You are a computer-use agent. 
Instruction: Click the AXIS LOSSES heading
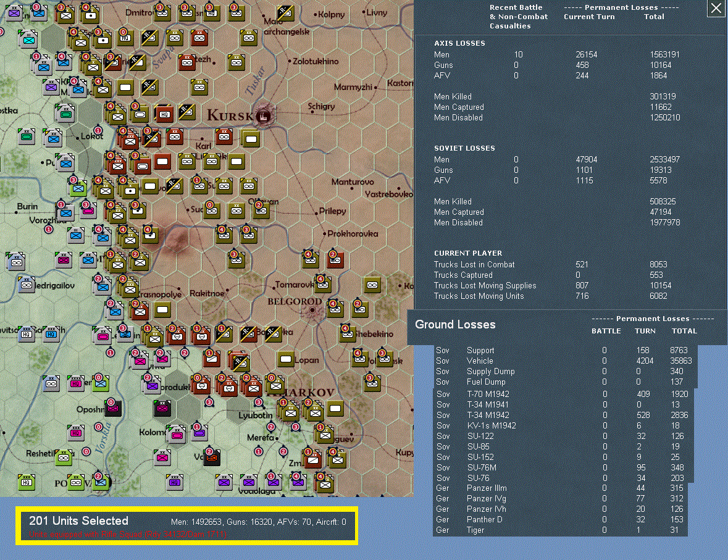click(459, 43)
